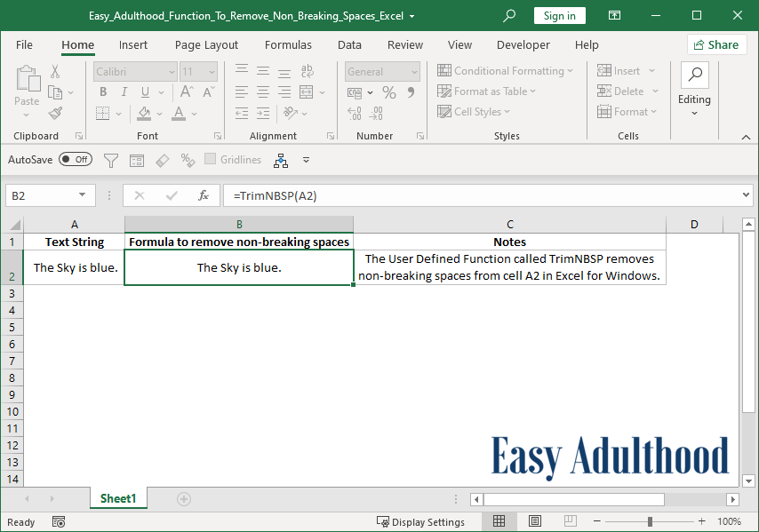Open the font name Calibri dropdown
The width and height of the screenshot is (759, 532).
[172, 72]
